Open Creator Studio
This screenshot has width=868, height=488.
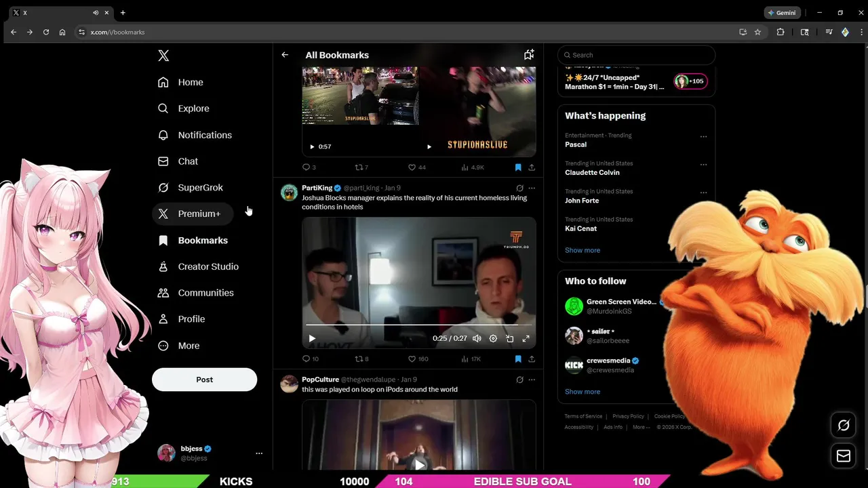coord(198,266)
